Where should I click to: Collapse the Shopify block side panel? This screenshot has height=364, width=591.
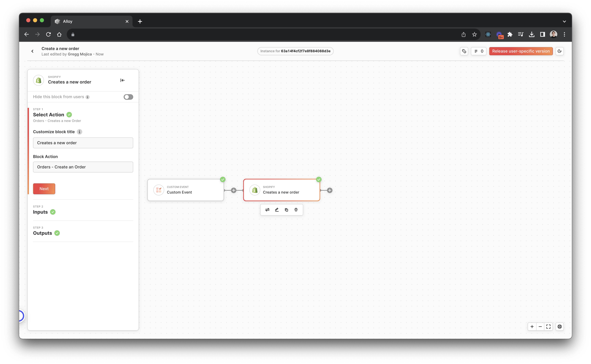pyautogui.click(x=122, y=80)
